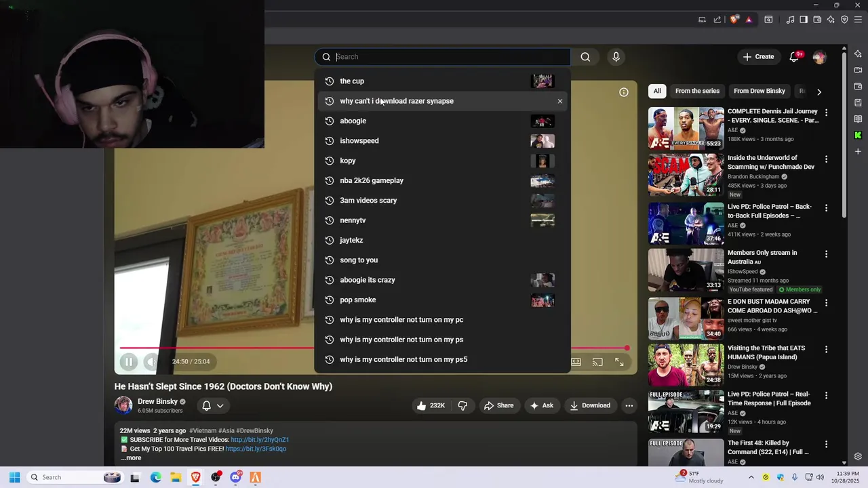Open 'Visiting the Tribe that EATS HUMANS' thumbnail
The height and width of the screenshot is (488, 868).
(686, 365)
